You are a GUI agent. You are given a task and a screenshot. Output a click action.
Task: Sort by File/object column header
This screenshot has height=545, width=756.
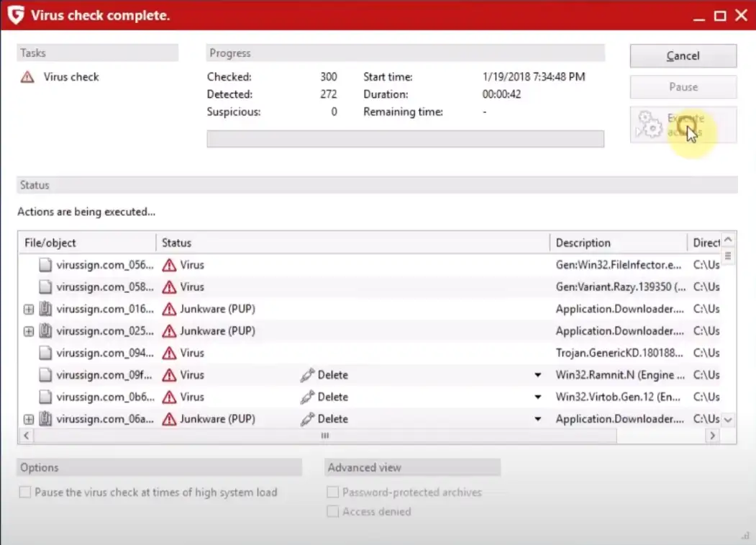click(x=86, y=243)
